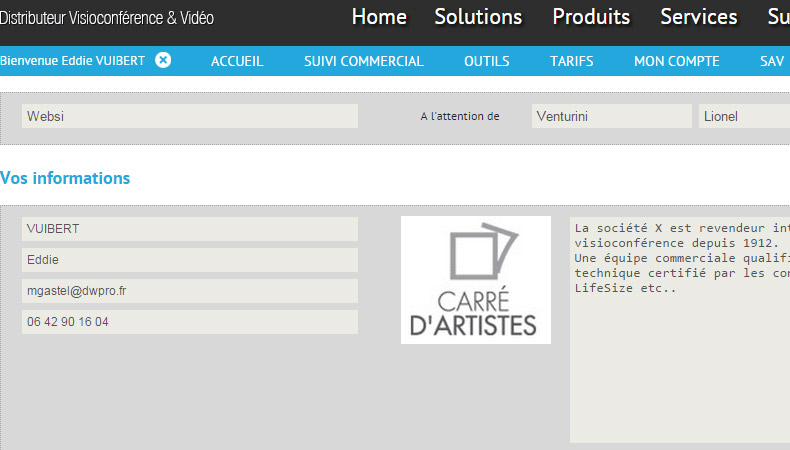Go to MON COMPTE
The image size is (790, 450).
(x=677, y=61)
